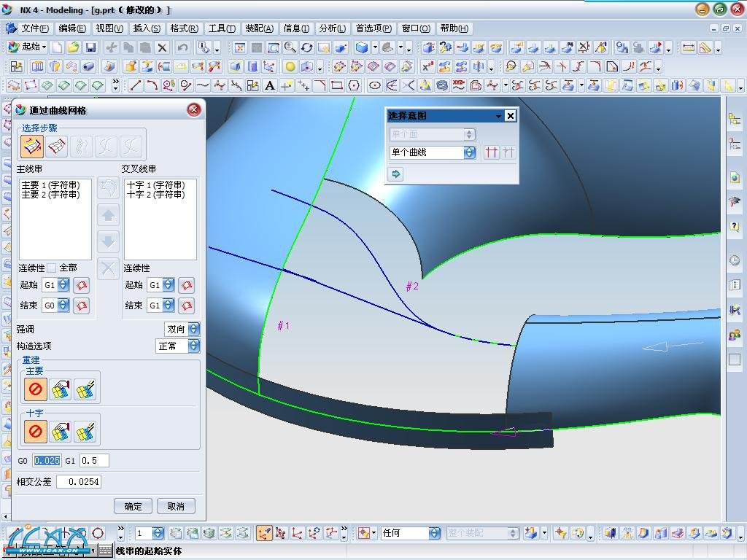Click the rotate view icon
The height and width of the screenshot is (560, 747).
[x=307, y=47]
